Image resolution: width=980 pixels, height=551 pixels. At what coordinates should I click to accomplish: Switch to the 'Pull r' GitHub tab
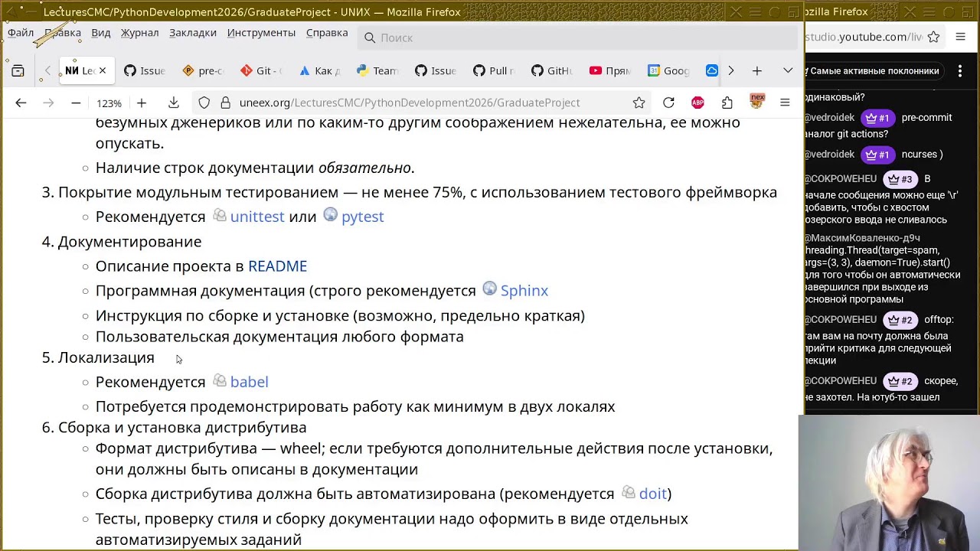pos(494,70)
